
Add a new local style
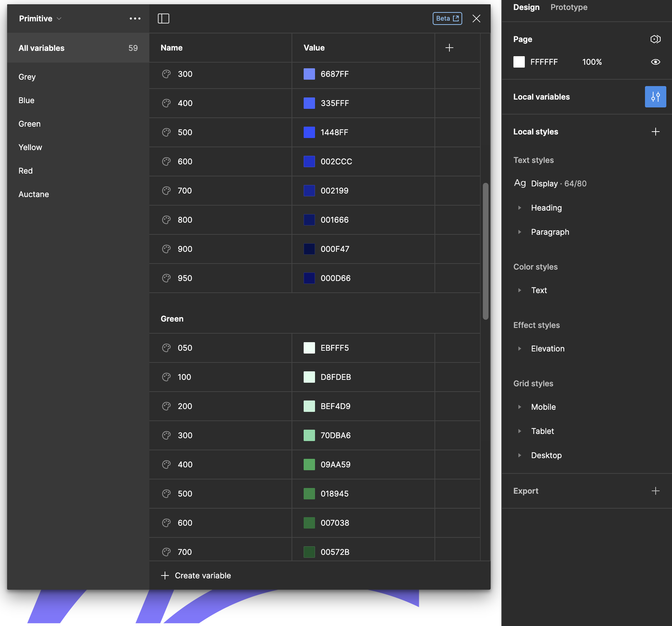656,132
